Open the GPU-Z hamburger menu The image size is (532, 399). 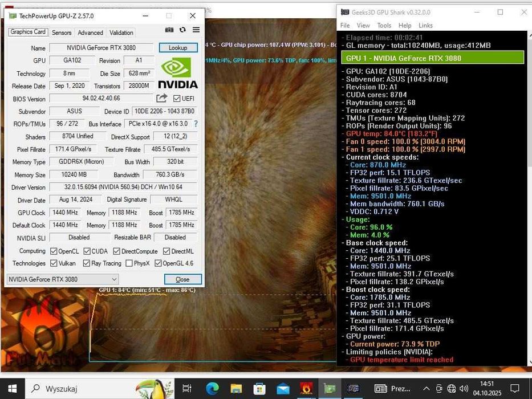coord(196,30)
